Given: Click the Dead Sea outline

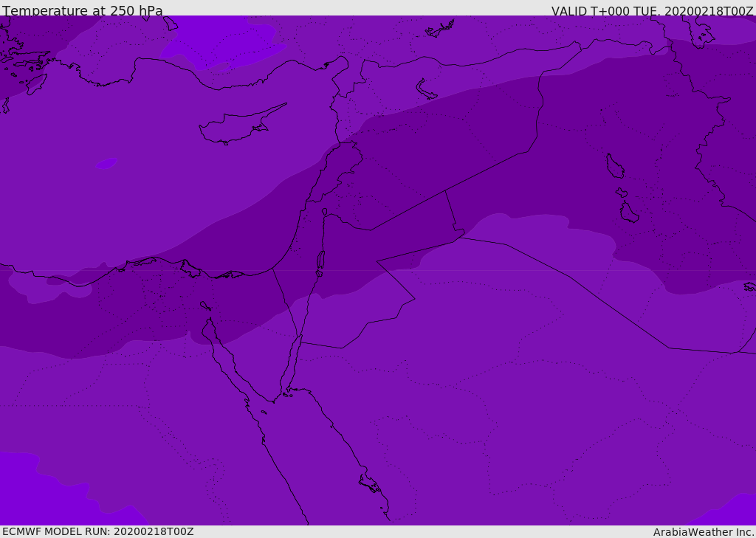Looking at the screenshot, I should (x=320, y=262).
